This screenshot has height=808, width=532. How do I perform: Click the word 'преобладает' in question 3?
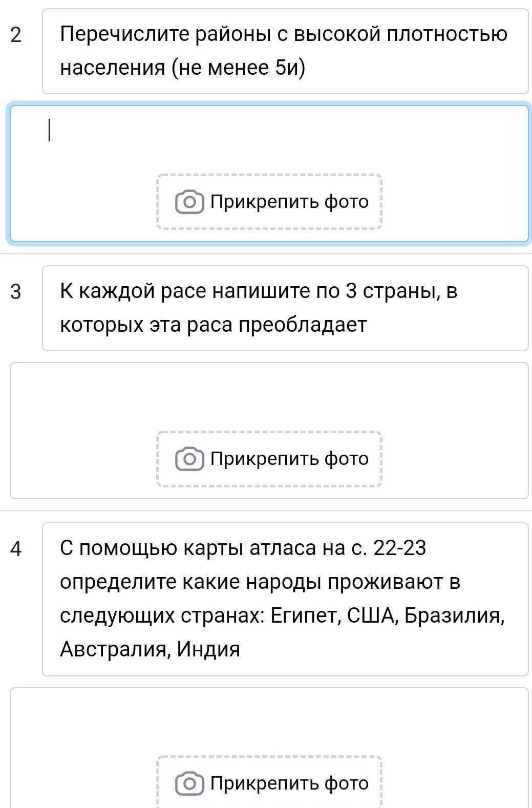pos(303,325)
